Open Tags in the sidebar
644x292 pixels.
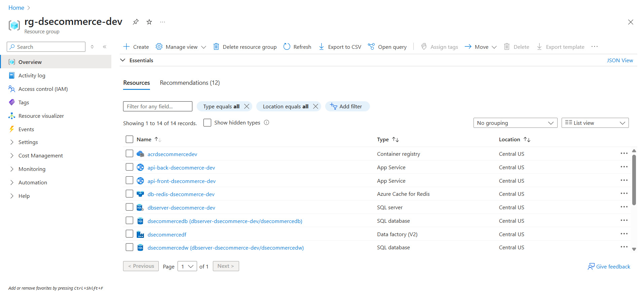pos(24,102)
